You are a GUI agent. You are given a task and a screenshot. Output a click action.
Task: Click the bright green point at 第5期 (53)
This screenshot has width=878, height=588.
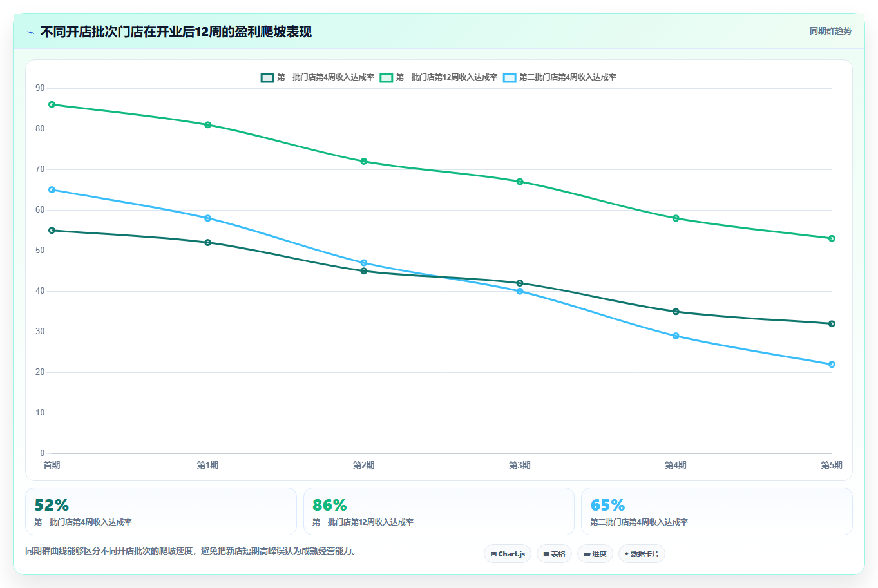point(832,238)
